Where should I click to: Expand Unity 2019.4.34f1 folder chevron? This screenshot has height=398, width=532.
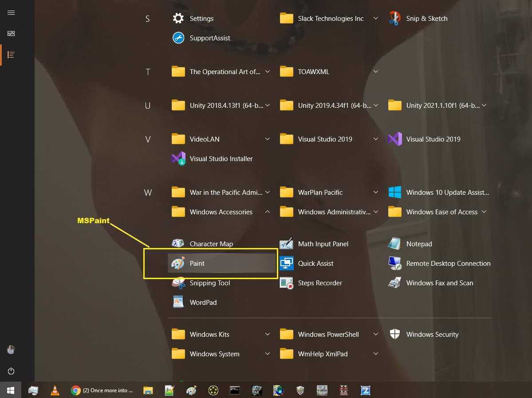point(375,105)
